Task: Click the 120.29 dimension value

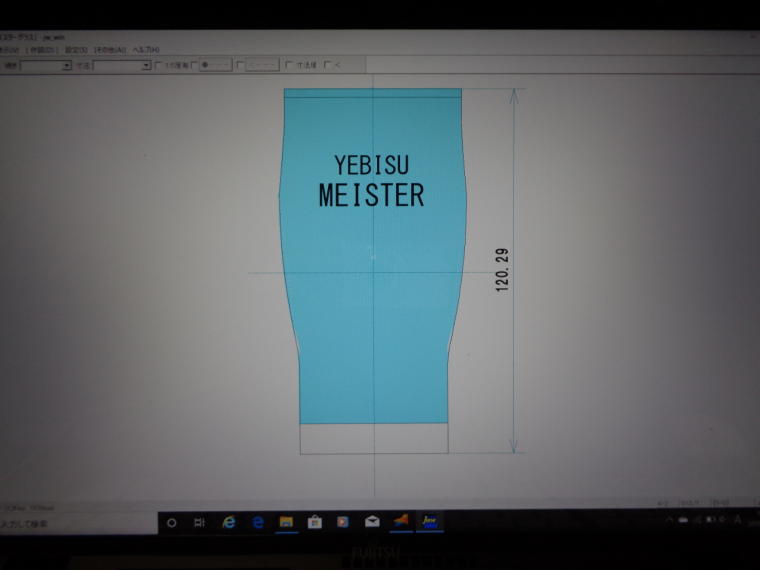Action: (x=502, y=270)
